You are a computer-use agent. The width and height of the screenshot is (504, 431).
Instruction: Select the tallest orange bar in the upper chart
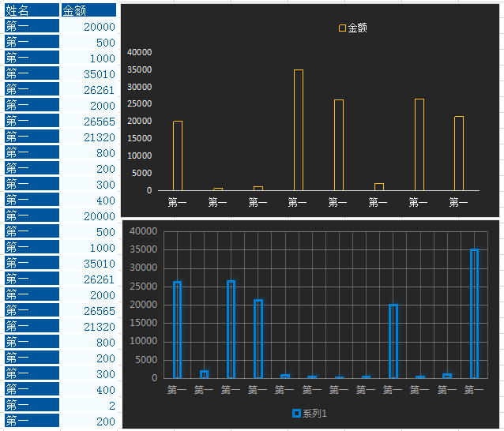(x=299, y=130)
